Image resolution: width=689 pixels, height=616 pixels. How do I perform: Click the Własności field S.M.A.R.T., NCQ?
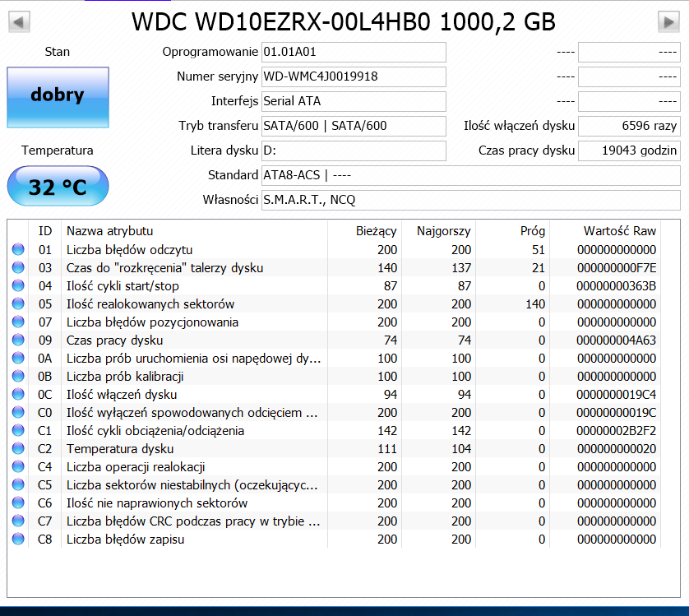471,200
